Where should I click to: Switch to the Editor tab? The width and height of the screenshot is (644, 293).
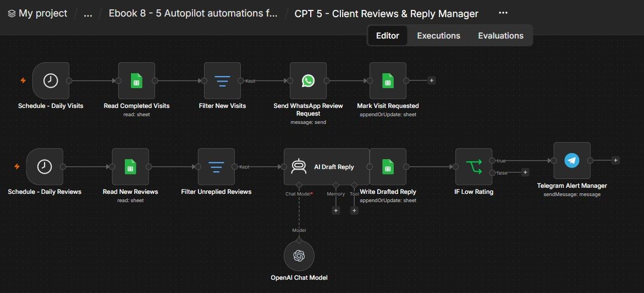point(388,36)
